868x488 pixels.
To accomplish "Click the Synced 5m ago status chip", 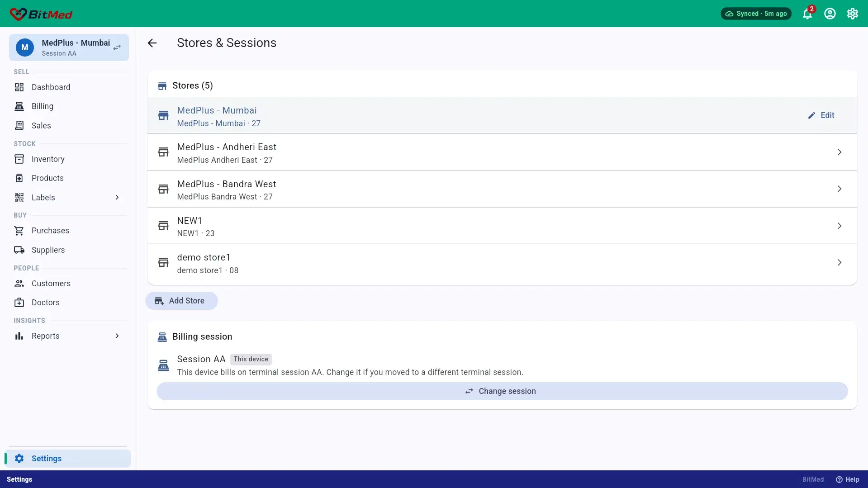I will pos(756,14).
